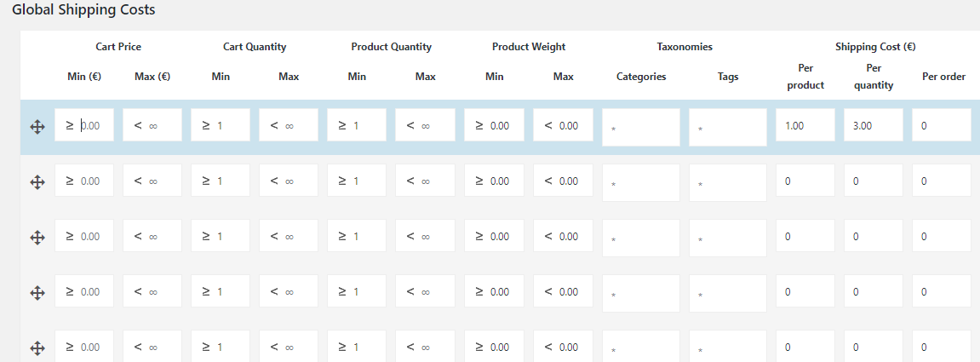Click fourth row Categories field
The image size is (980, 362).
(x=640, y=293)
